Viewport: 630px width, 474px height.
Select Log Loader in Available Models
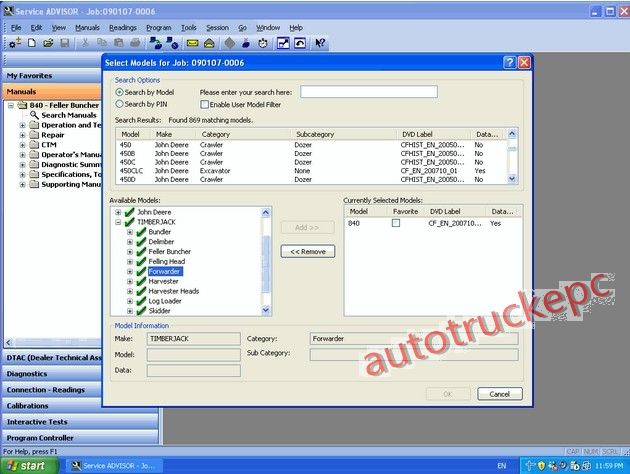pos(165,301)
